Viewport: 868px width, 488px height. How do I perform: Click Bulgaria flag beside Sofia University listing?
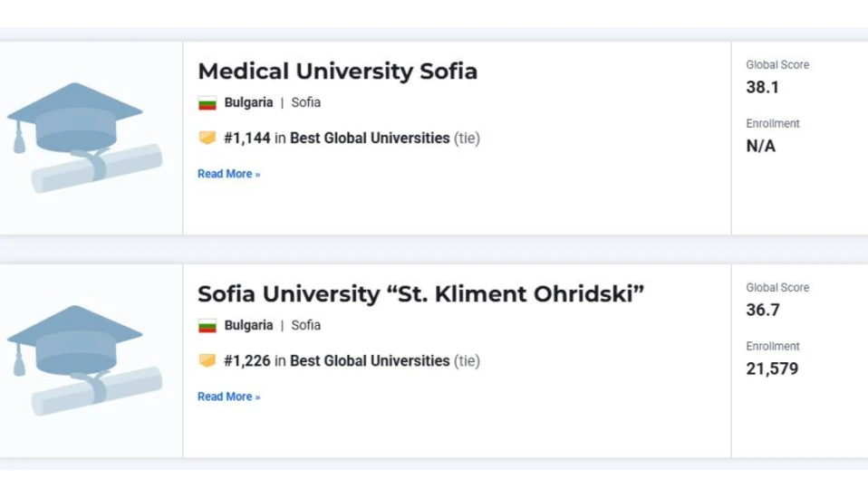point(207,326)
